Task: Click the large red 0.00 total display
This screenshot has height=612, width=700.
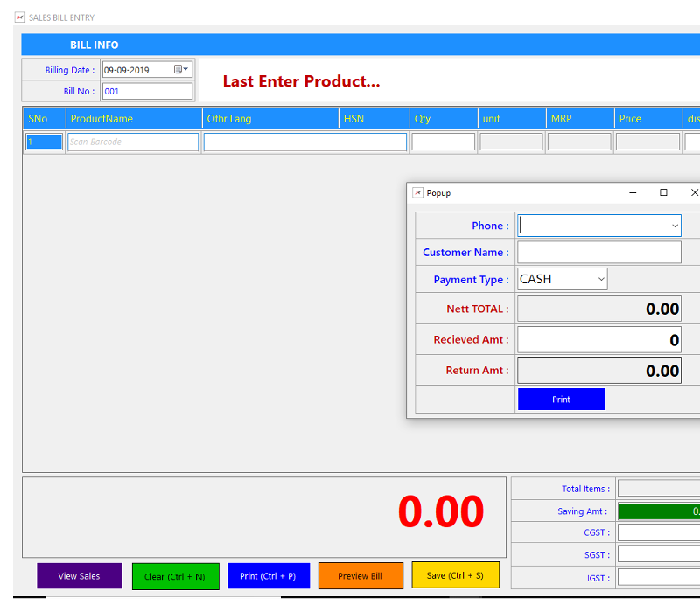Action: pos(441,511)
